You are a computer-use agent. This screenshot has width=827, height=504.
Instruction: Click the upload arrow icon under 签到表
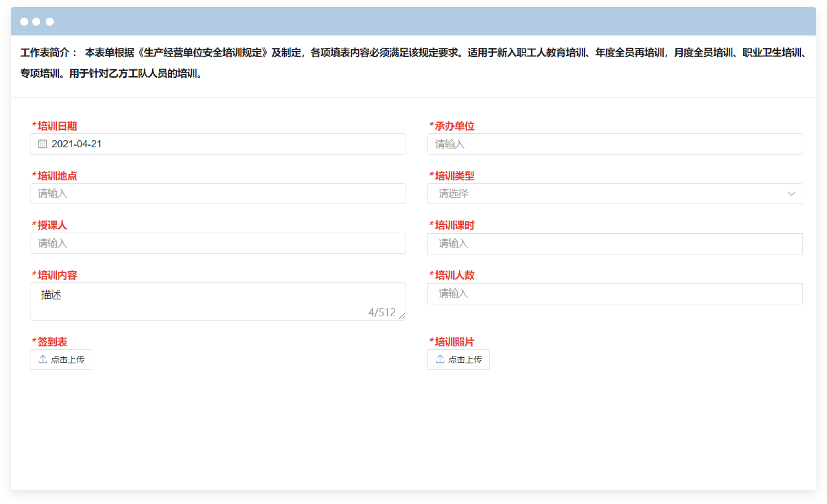click(43, 359)
